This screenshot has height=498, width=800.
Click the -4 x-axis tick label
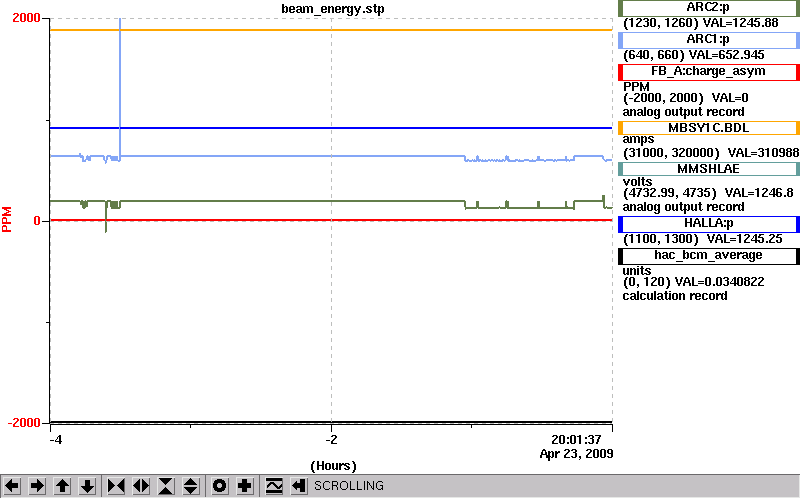[x=56, y=439]
